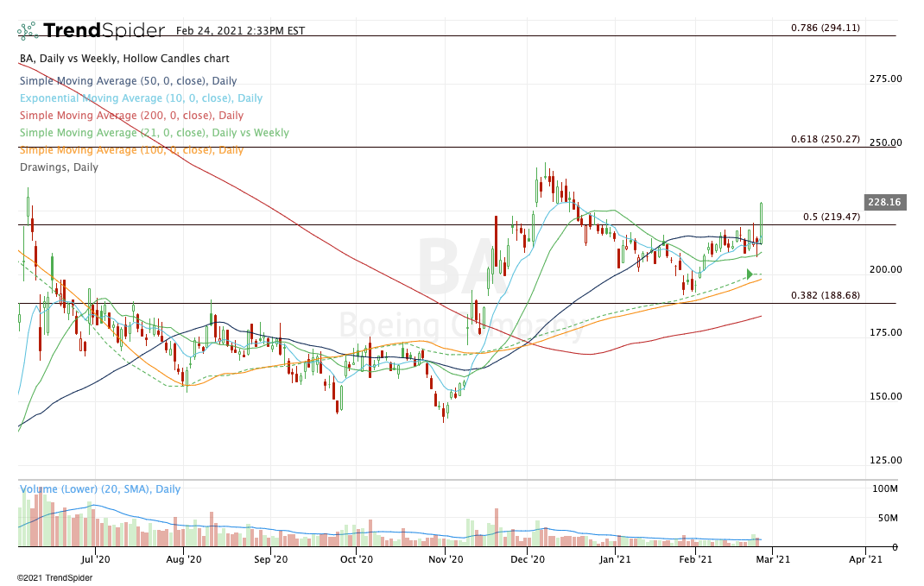Select the Simple Moving Average 50 legend
Screen dimensions: 924x586
point(128,80)
